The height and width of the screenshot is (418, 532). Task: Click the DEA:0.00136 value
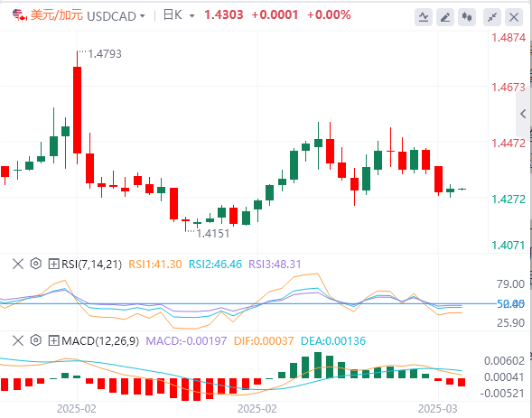coord(333,340)
